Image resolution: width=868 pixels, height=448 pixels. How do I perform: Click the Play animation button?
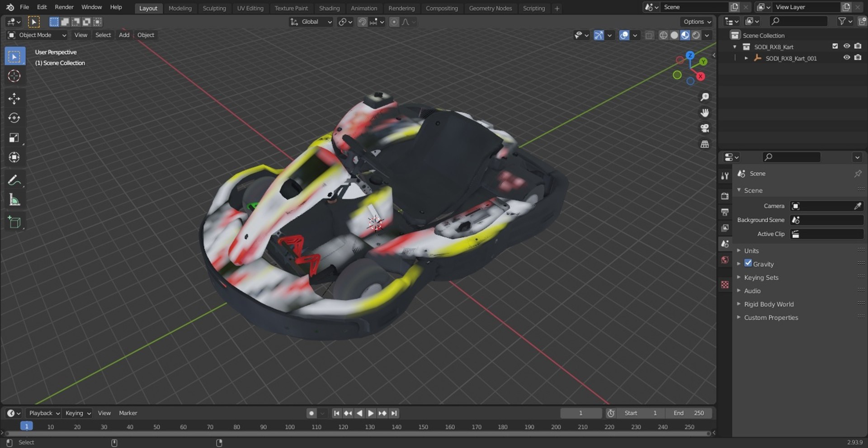click(x=371, y=413)
